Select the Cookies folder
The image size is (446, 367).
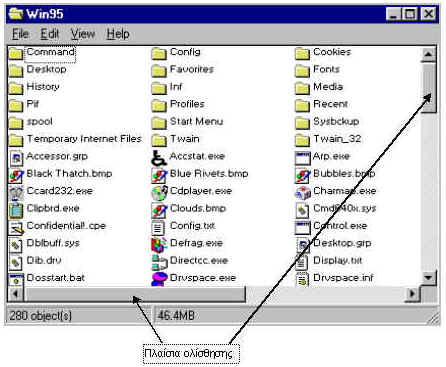pyautogui.click(x=323, y=52)
